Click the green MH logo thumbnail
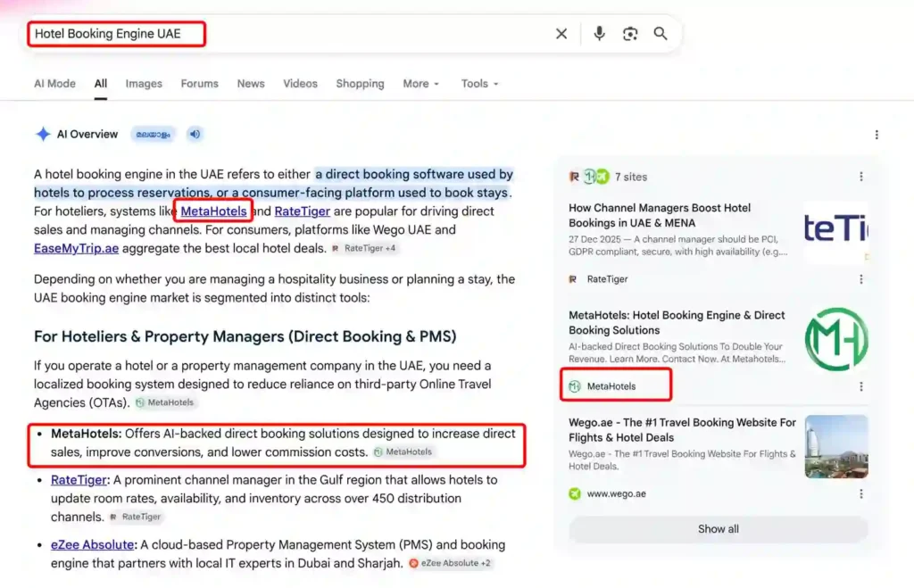Image resolution: width=914 pixels, height=588 pixels. tap(836, 339)
